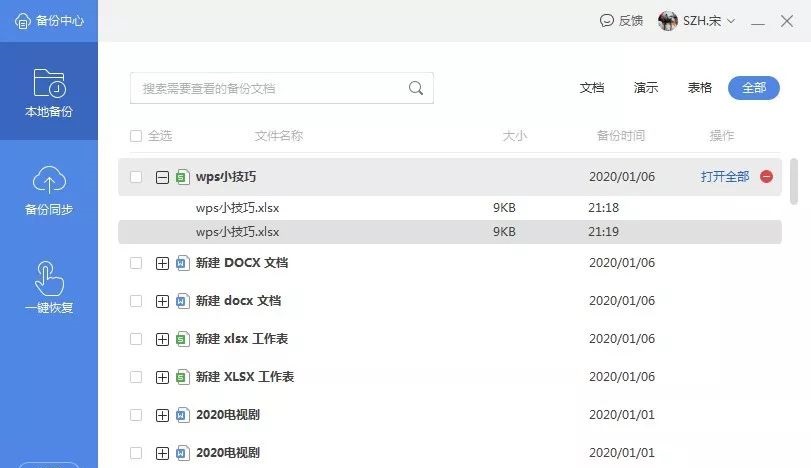This screenshot has width=811, height=468.
Task: Expand the 新建 DOCX 文档 backup group
Action: (x=162, y=263)
